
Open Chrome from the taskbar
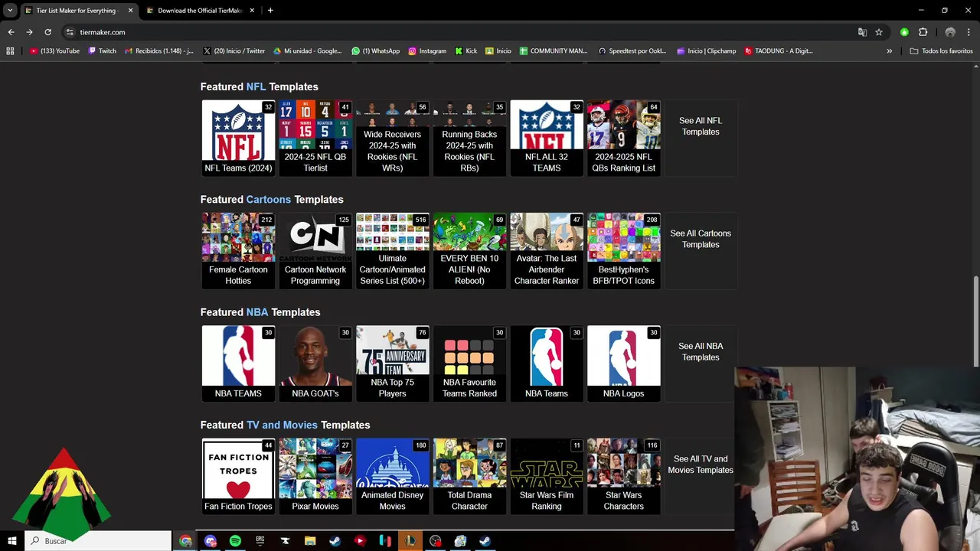(x=185, y=541)
